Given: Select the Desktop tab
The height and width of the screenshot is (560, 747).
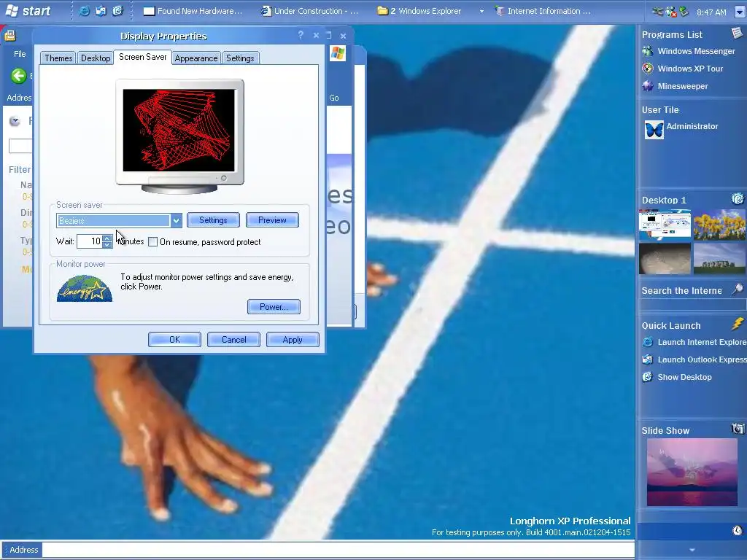Looking at the screenshot, I should (x=96, y=58).
